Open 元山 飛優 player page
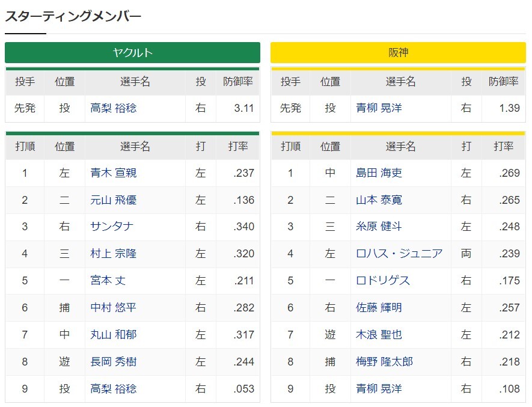The width and height of the screenshot is (532, 407). click(x=114, y=200)
